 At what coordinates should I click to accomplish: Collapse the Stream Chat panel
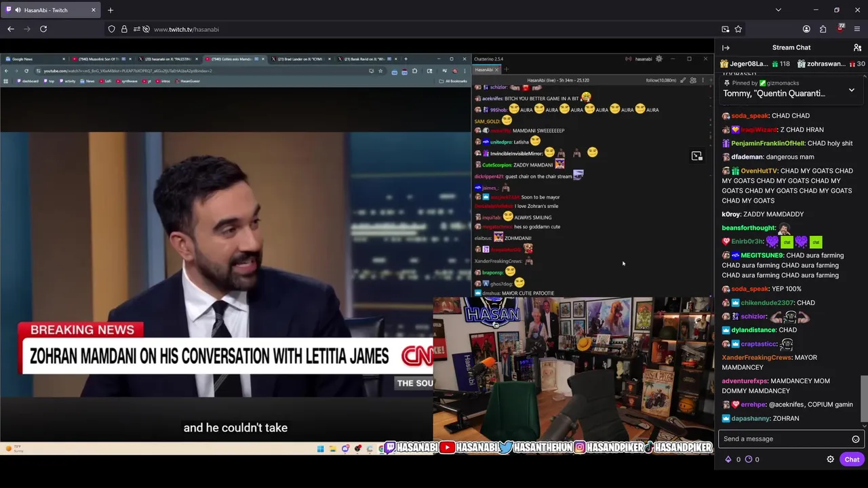(726, 47)
